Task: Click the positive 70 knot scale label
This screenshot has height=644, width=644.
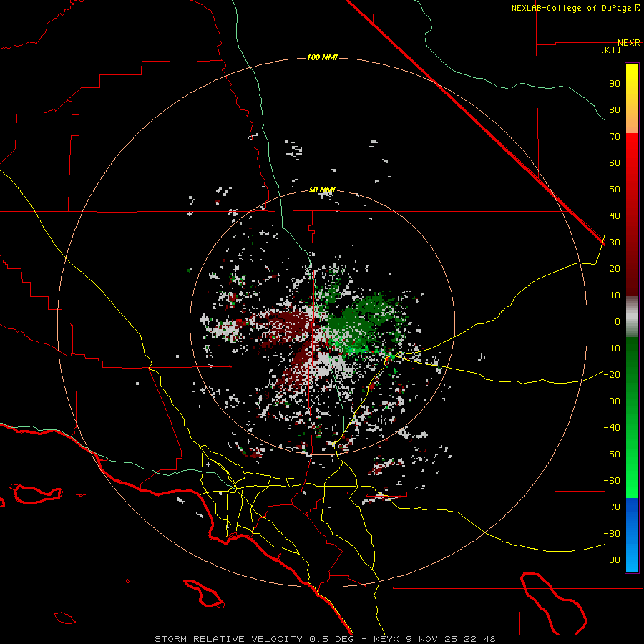Action: point(615,137)
